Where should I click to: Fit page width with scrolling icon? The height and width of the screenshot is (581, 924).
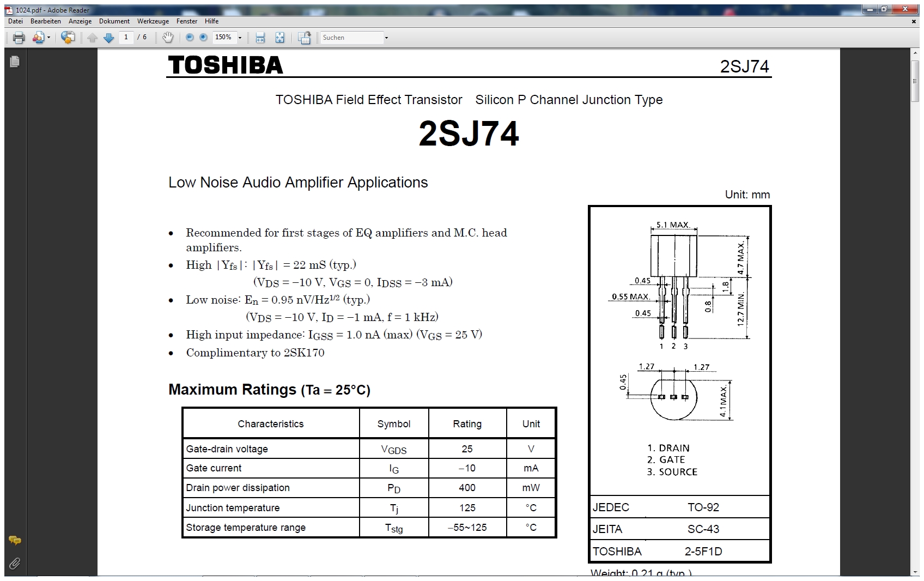260,38
